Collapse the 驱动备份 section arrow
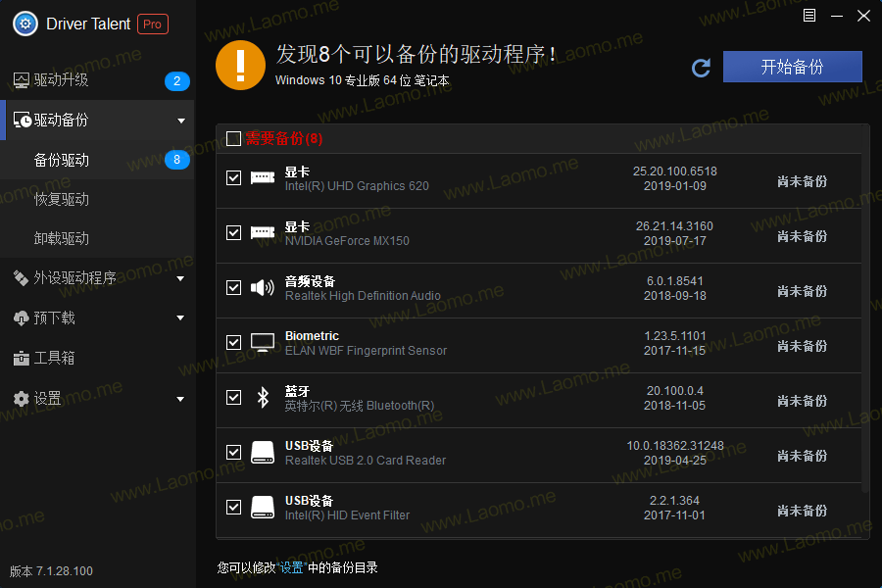 tap(181, 121)
